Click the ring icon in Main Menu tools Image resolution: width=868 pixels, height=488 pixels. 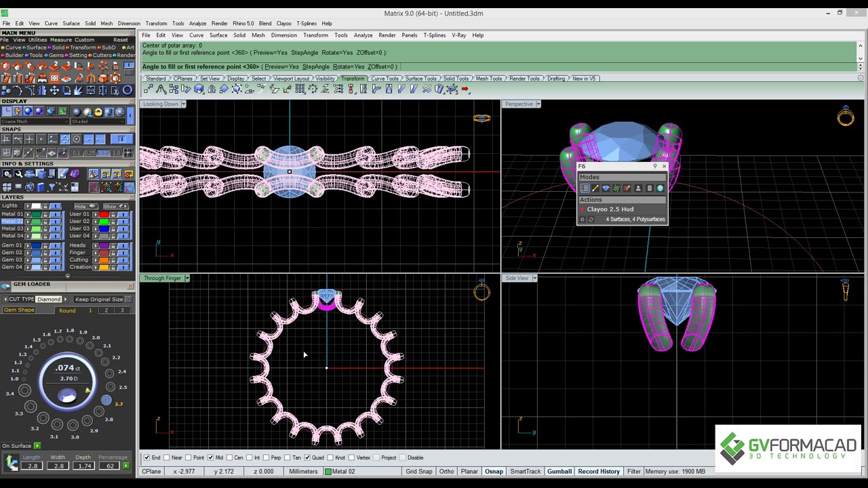click(127, 90)
